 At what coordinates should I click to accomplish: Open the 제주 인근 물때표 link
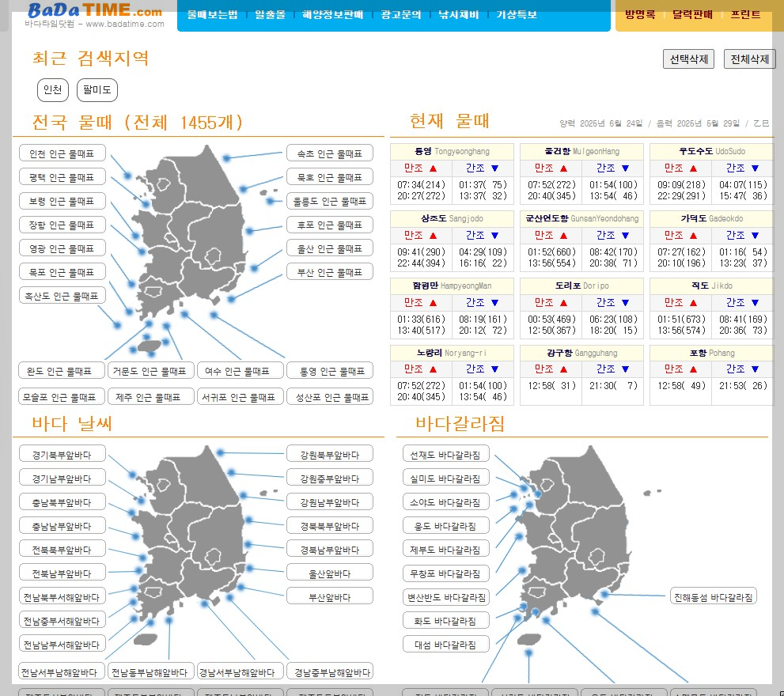click(x=150, y=396)
